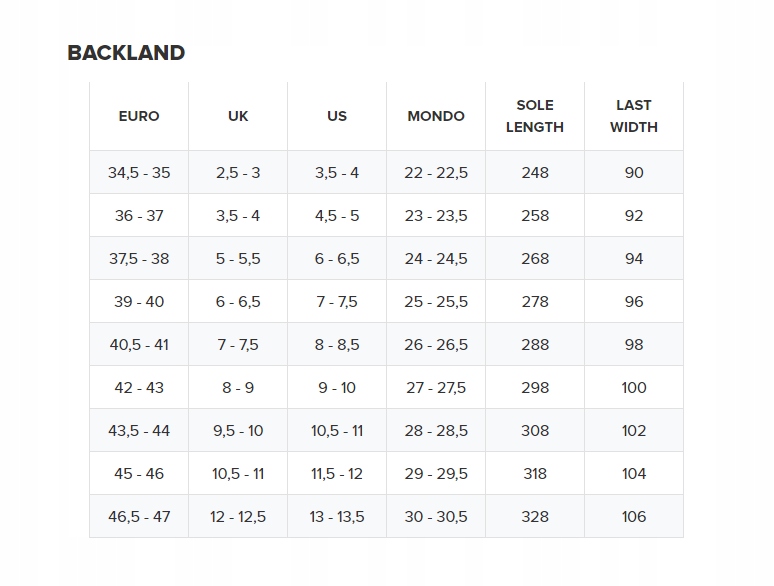Click the SOLE LENGTH column header
Viewport: 774px width, 586px height.
(535, 116)
